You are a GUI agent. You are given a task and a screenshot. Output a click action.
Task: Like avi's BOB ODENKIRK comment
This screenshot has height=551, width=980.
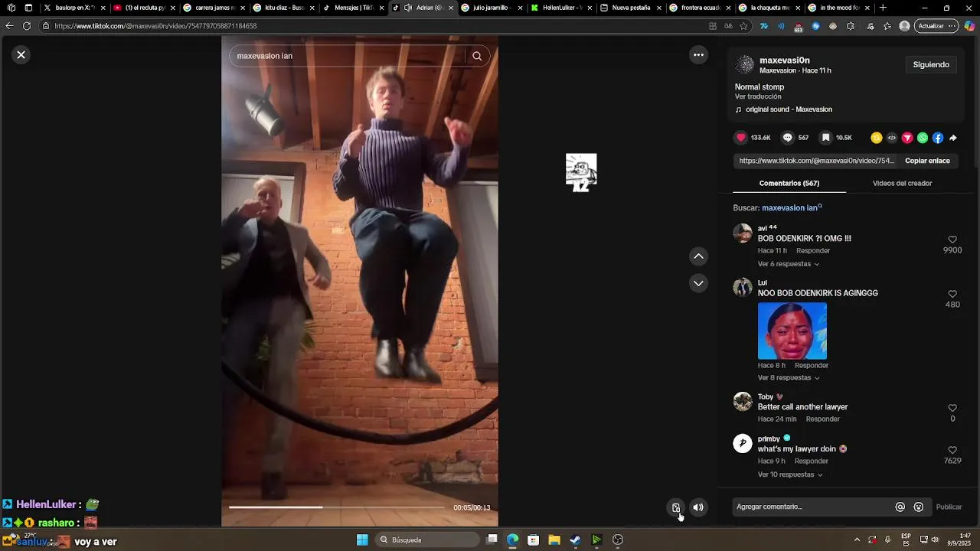952,240
